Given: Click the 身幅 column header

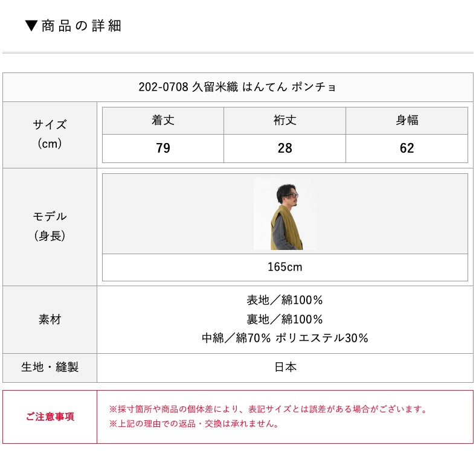Looking at the screenshot, I should point(407,120).
